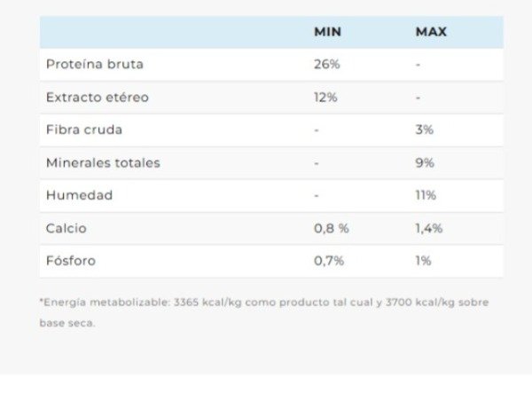Select the Minerales totales row label
Screen dimensions: 532x393
tap(103, 163)
